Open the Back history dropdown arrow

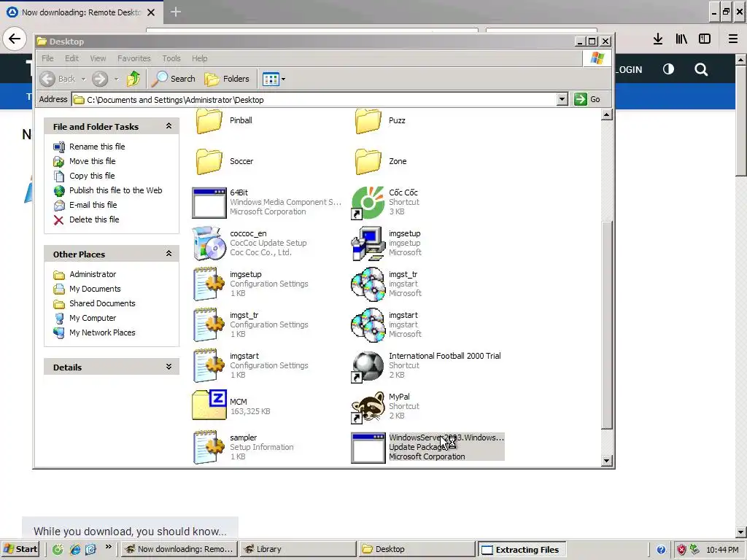[83, 79]
